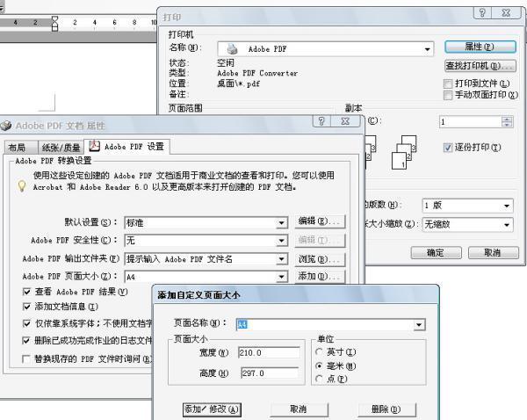Click the Adobe PDF printer icon in name field
Viewport: 527px width, 420px height.
232,49
